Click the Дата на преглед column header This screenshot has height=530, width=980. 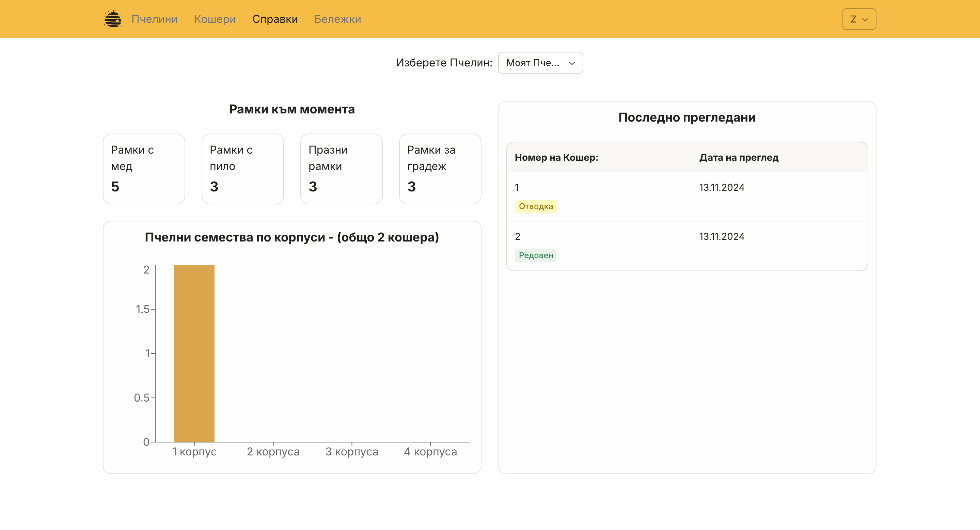click(739, 157)
